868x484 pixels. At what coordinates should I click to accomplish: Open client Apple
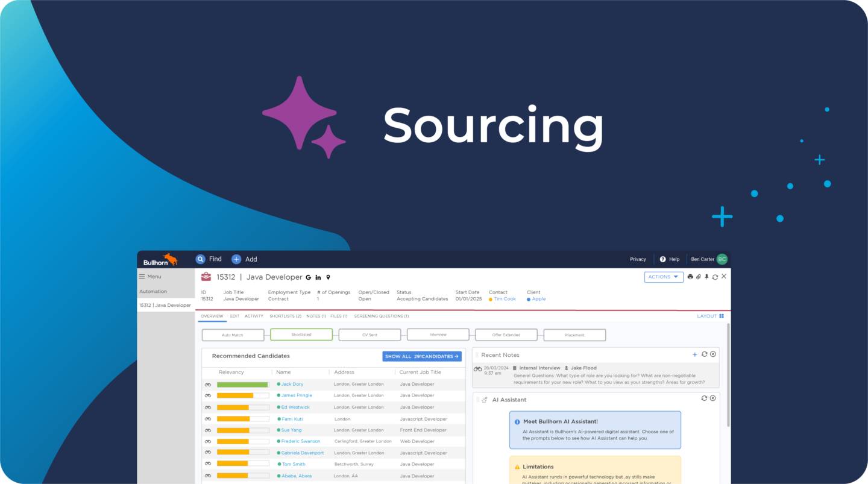[x=538, y=299]
